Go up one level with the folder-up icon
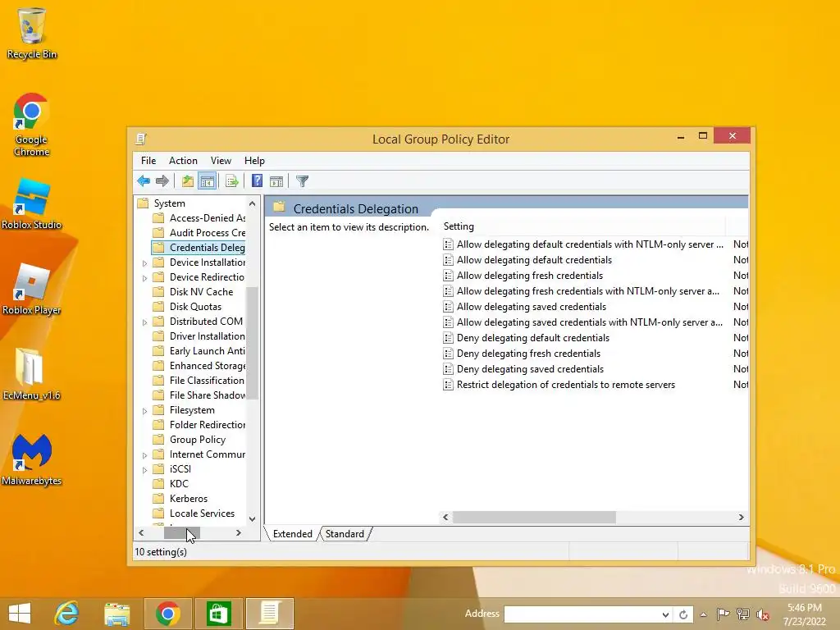Image resolution: width=840 pixels, height=630 pixels. tap(188, 181)
